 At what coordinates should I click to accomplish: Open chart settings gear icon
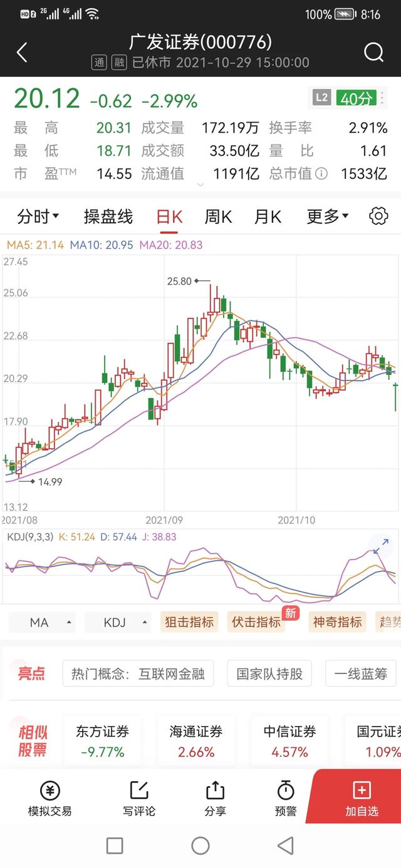tap(378, 217)
